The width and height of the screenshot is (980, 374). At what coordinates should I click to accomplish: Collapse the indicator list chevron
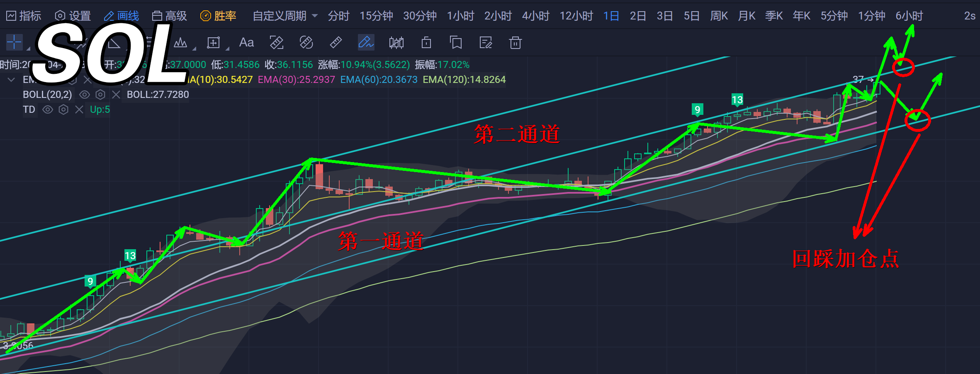(x=12, y=80)
